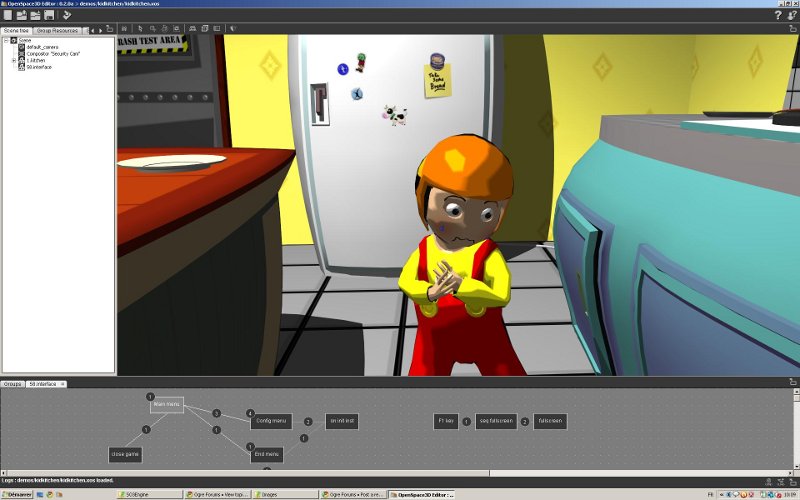Click the New scene toolbar icon
Screen dimensions: 800x500
(x=8, y=15)
